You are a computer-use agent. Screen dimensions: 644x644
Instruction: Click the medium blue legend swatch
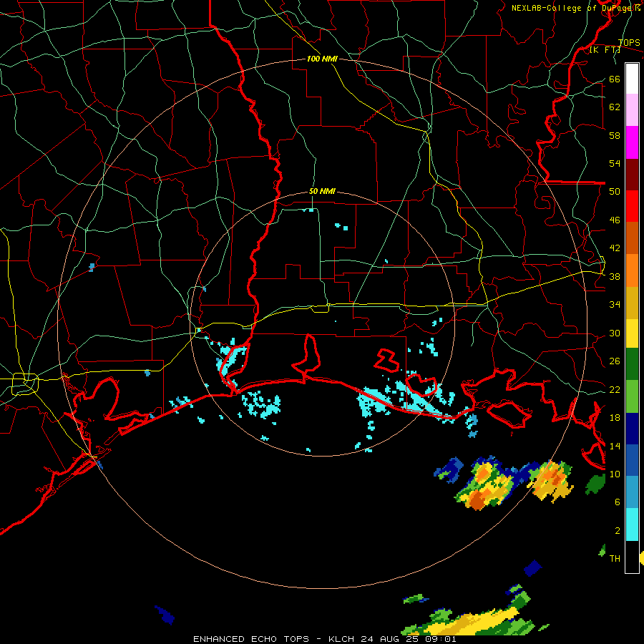(x=632, y=460)
